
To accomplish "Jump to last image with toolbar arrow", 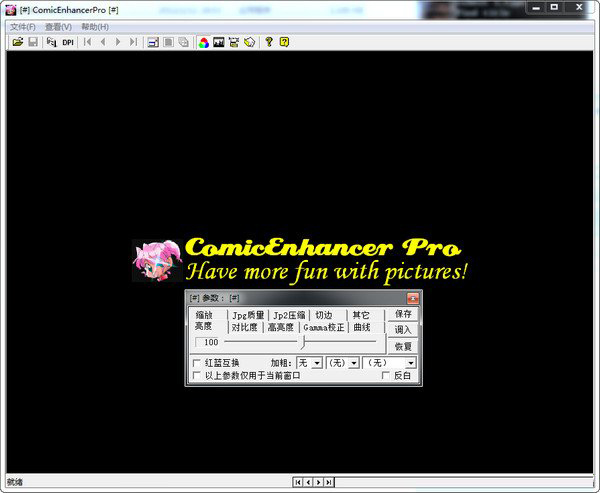I will coord(133,42).
